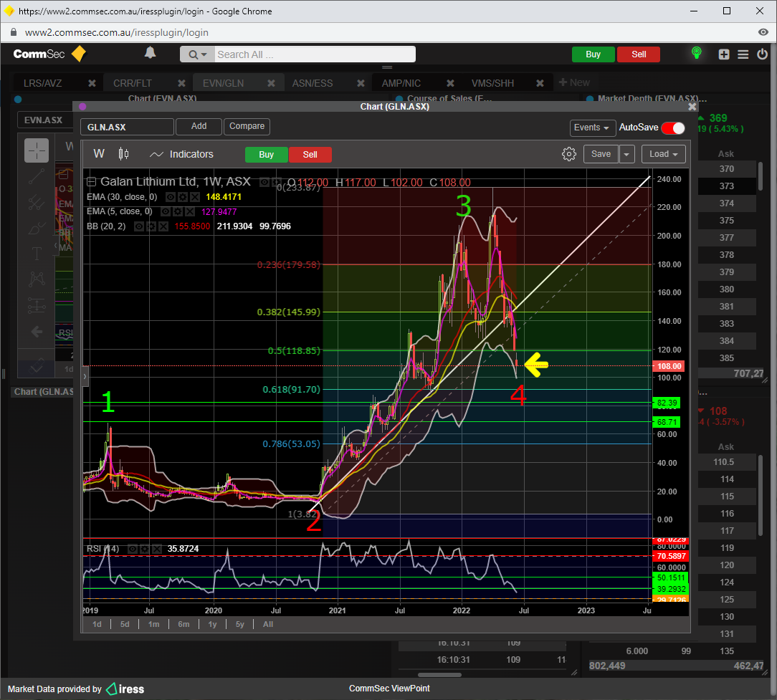Close the Chart (GLN.ASX) window
The width and height of the screenshot is (777, 700).
[692, 107]
